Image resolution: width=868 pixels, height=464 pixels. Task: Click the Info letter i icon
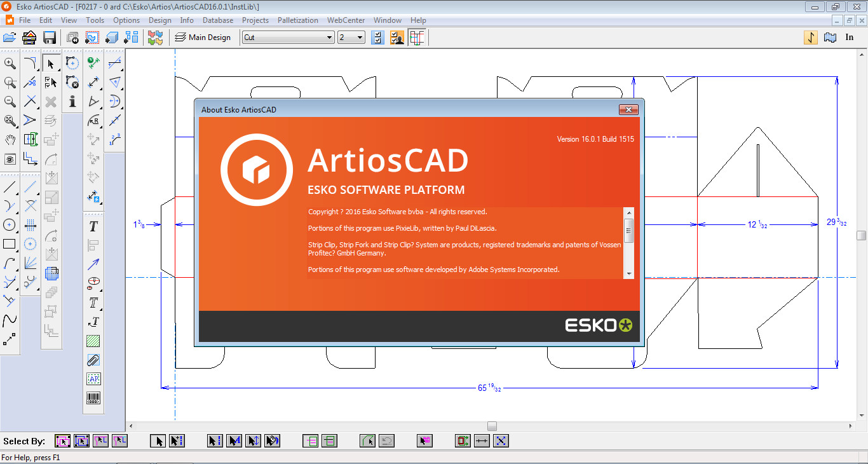click(x=72, y=102)
